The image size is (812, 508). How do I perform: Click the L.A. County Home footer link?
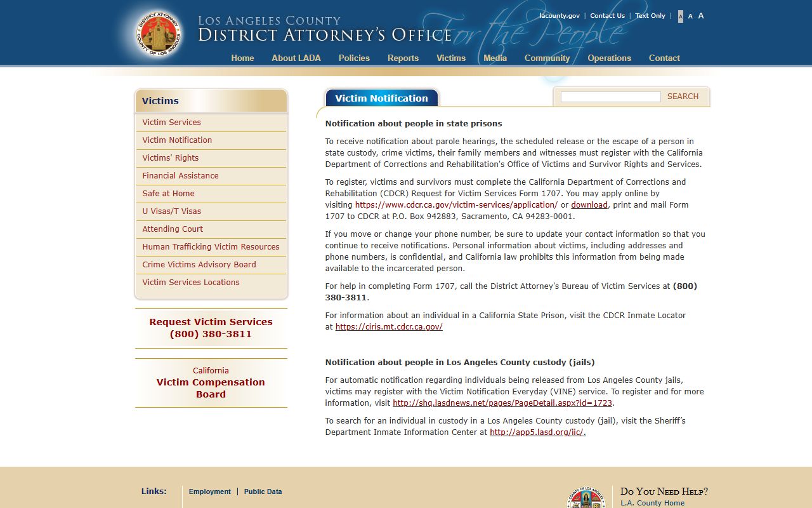pos(652,503)
